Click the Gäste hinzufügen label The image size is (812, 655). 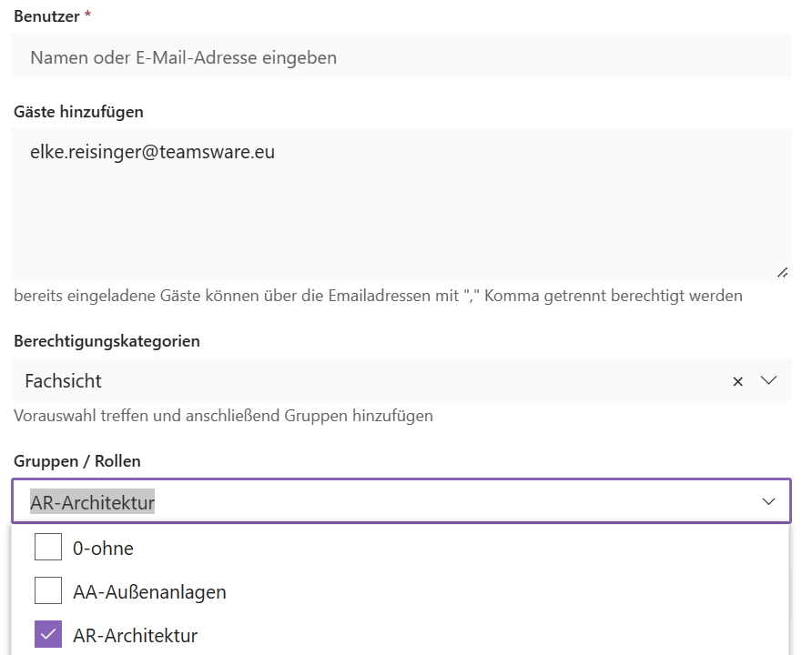(x=78, y=112)
